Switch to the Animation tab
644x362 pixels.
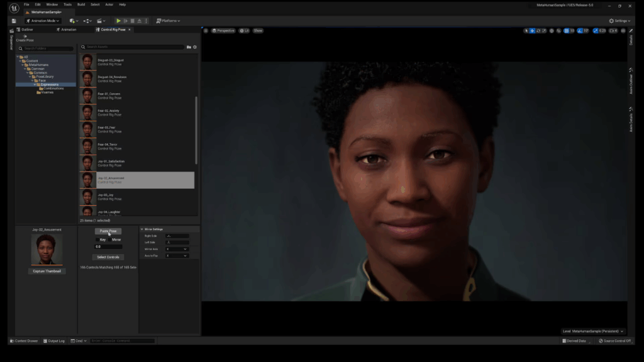(68, 29)
